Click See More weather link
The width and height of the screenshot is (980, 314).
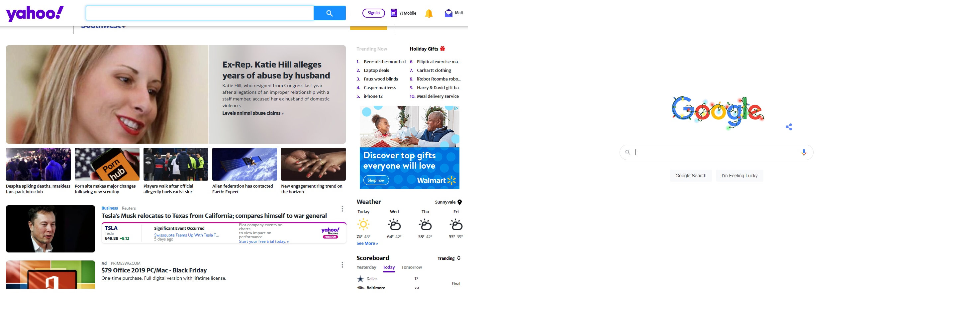click(367, 243)
